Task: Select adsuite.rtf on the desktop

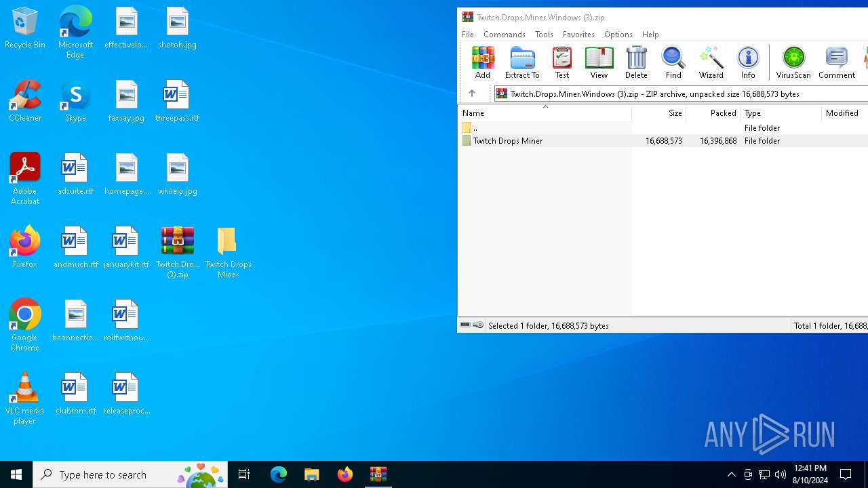Action: [75, 174]
